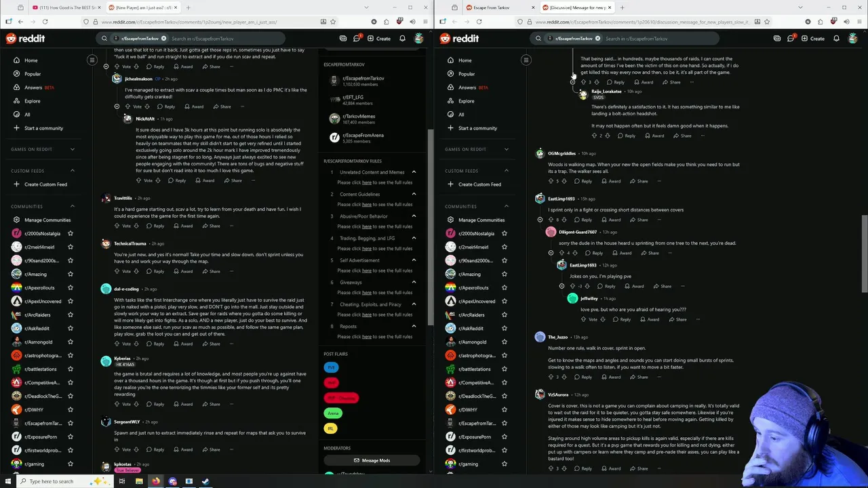The width and height of the screenshot is (868, 488).
Task: Collapse the Self Advertisement rule
Action: 414,260
